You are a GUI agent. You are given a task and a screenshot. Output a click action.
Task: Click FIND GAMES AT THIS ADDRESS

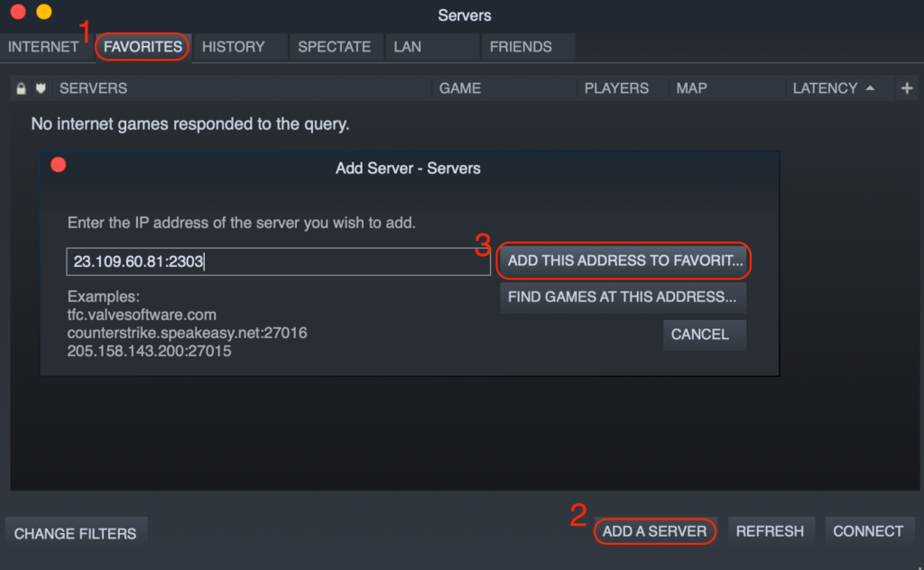click(x=623, y=297)
